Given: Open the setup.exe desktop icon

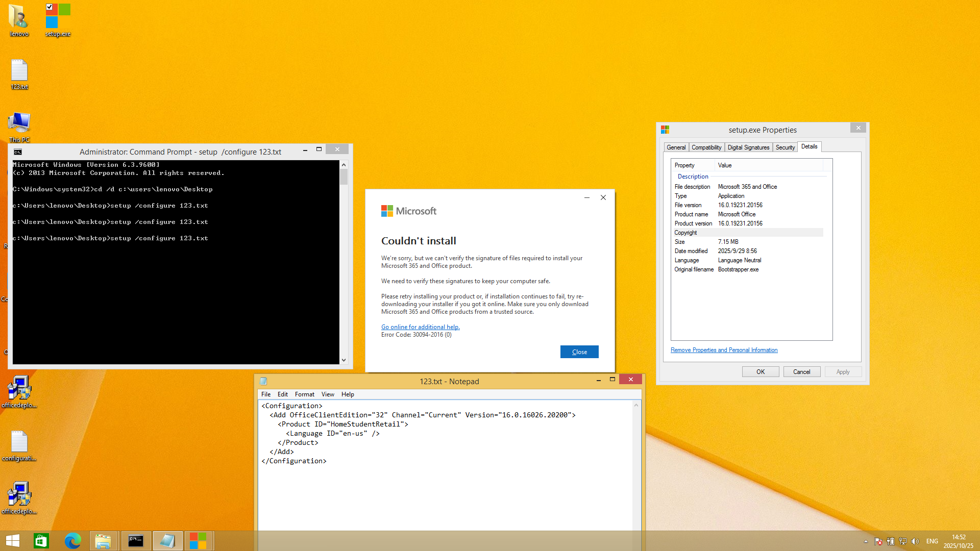Looking at the screenshot, I should [58, 18].
